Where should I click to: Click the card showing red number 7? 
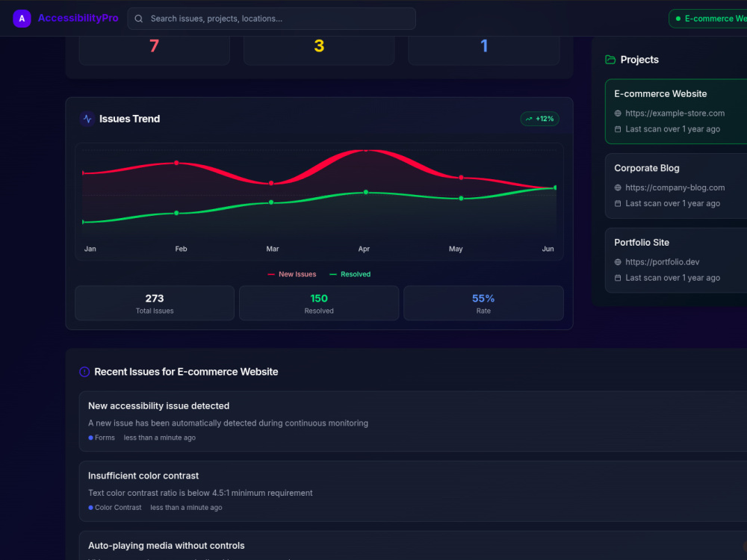(x=155, y=51)
